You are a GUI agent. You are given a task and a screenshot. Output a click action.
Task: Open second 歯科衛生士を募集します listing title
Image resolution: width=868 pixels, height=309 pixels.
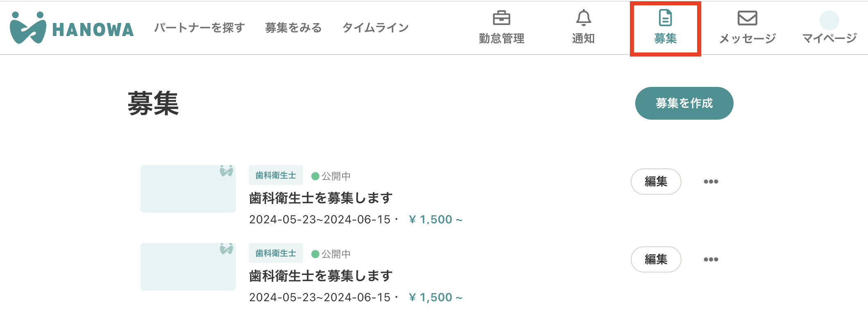coord(321,276)
